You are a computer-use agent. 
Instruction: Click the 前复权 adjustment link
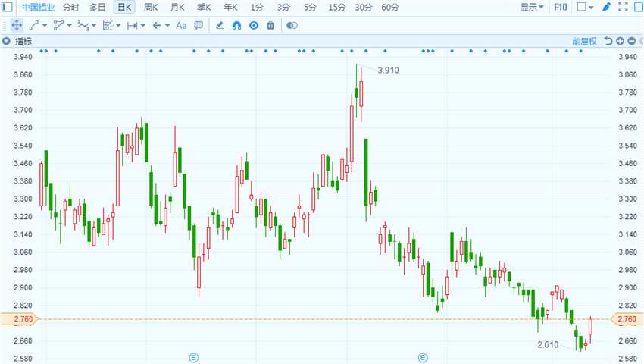pos(584,41)
